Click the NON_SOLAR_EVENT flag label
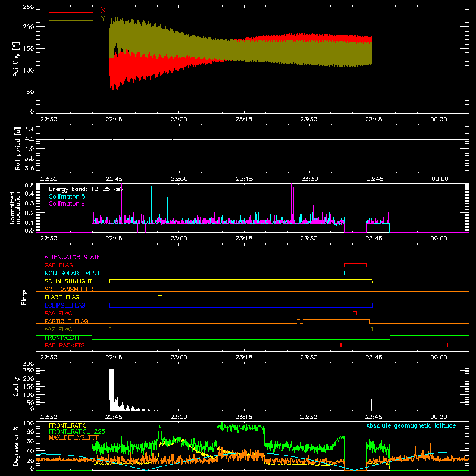Viewport: 476px width, 476px height. (x=72, y=273)
